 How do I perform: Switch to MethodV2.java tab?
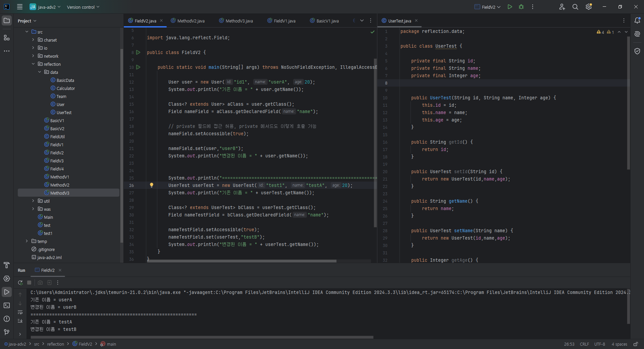point(188,21)
